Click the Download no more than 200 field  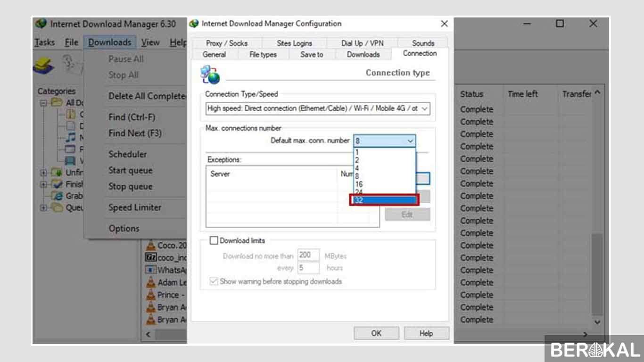click(308, 255)
